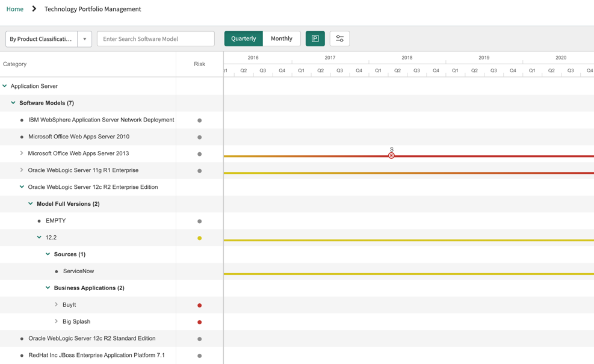
Task: Click risk dot for IBM WebSphere row
Action: point(200,120)
